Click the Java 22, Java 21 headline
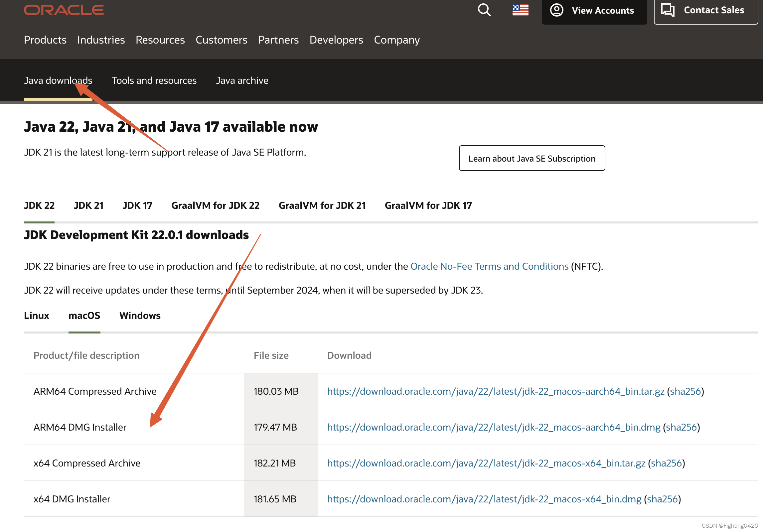 [171, 127]
